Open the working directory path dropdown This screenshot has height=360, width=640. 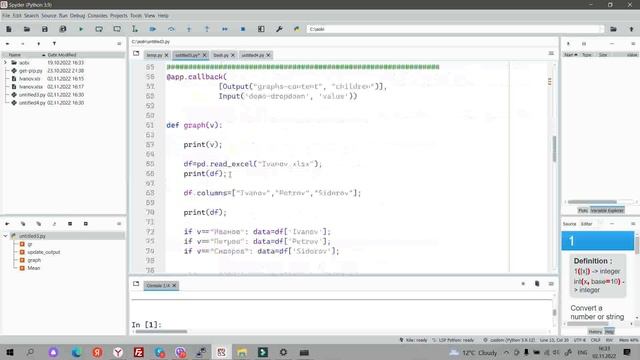pyautogui.click(x=602, y=29)
